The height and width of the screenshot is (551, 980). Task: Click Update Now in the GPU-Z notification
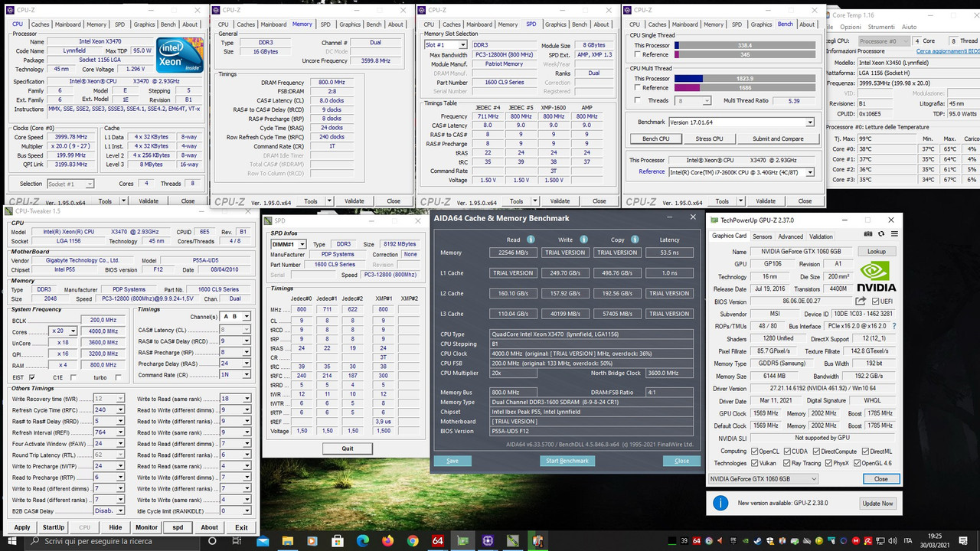pos(877,504)
